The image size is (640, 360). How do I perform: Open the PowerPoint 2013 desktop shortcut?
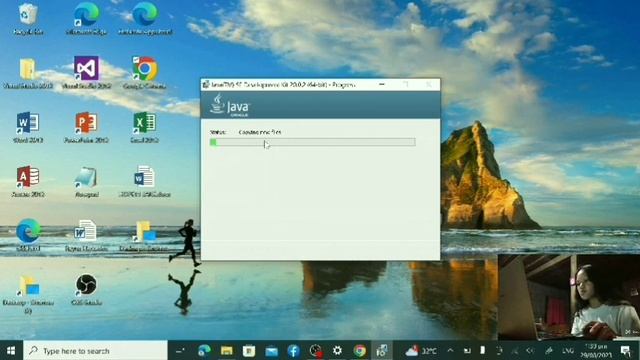click(x=86, y=127)
